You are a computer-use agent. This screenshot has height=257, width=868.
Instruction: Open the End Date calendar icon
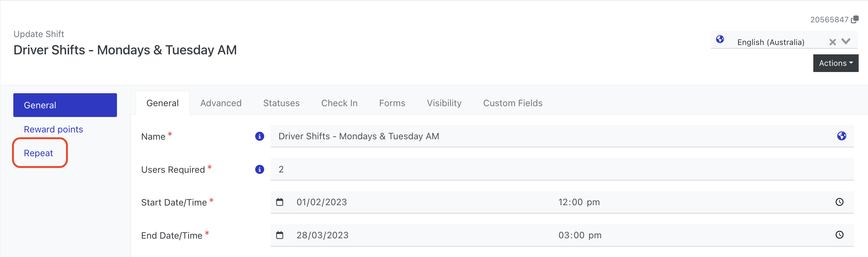(x=280, y=235)
